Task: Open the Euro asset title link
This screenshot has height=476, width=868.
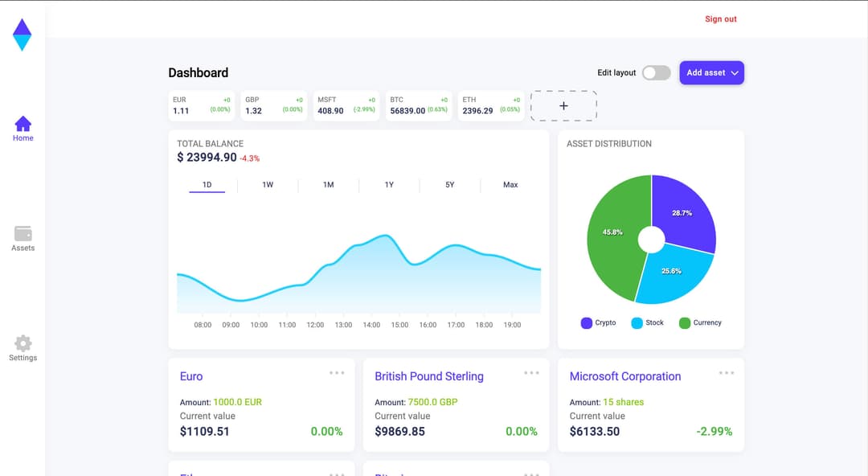Action: [x=191, y=376]
